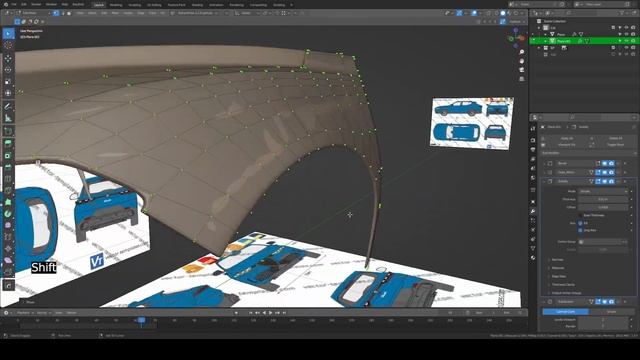Select the Measure tool
640x360 pixels.
click(8, 118)
